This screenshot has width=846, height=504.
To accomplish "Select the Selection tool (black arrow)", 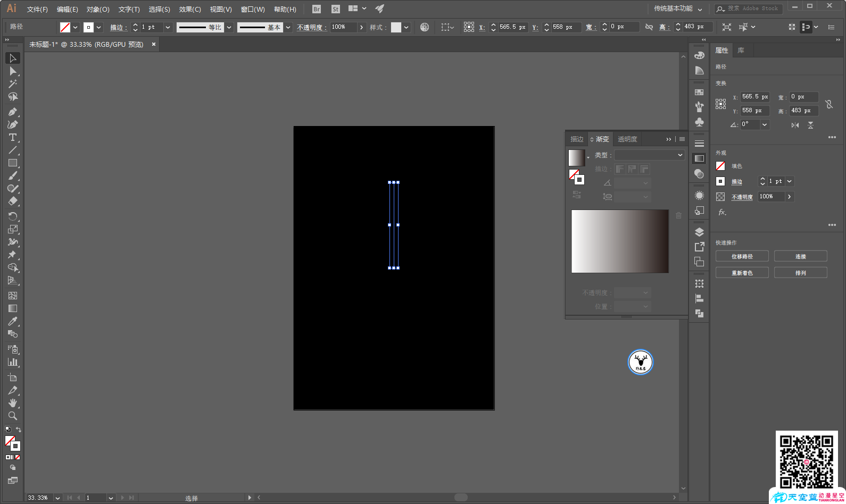I will tap(13, 58).
